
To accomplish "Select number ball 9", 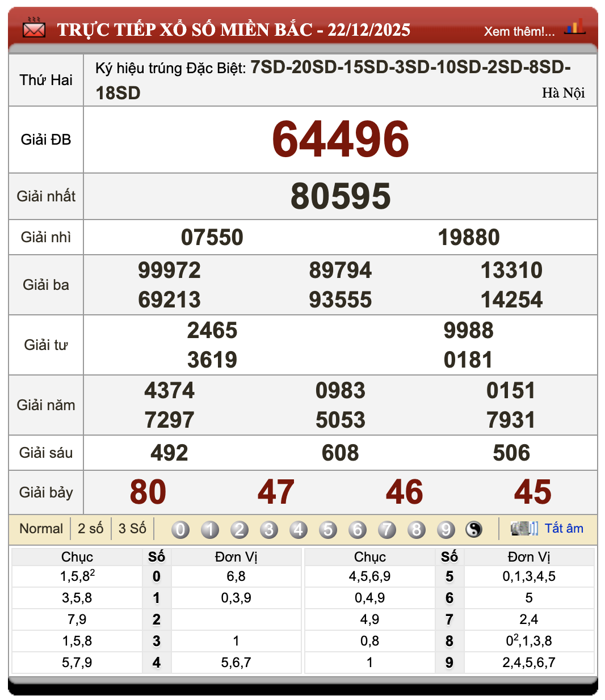I will click(x=446, y=529).
